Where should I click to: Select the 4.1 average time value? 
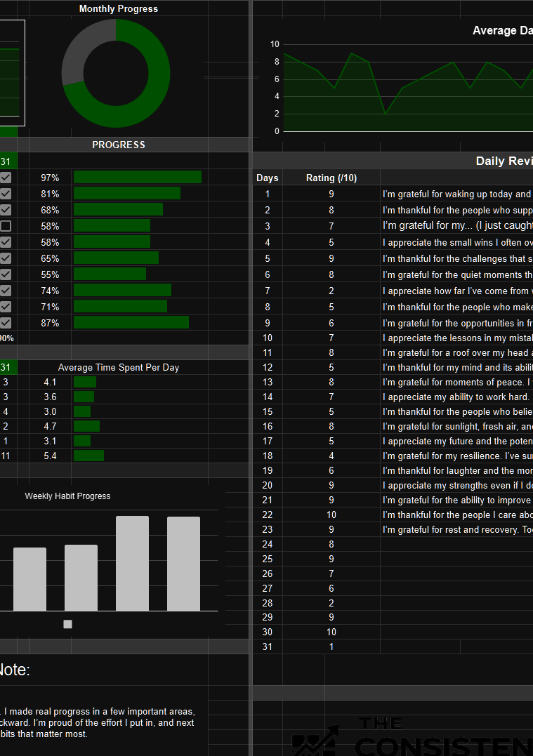pyautogui.click(x=50, y=382)
